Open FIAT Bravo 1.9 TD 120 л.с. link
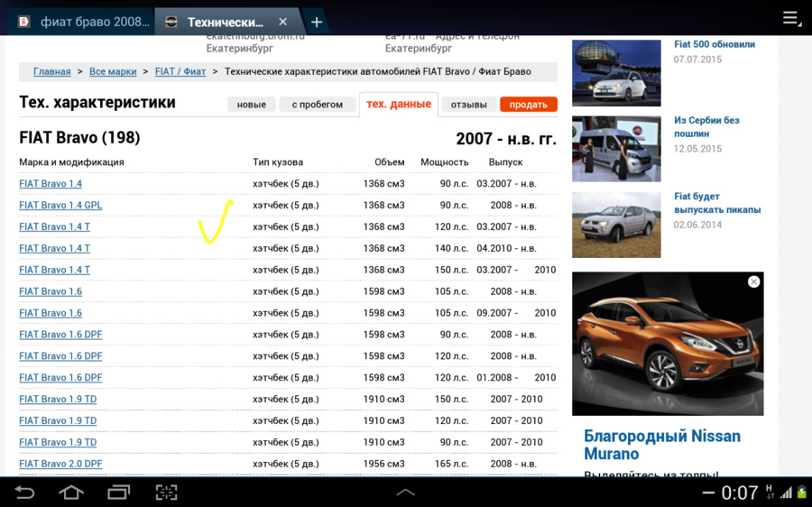812x507 pixels. (x=58, y=421)
